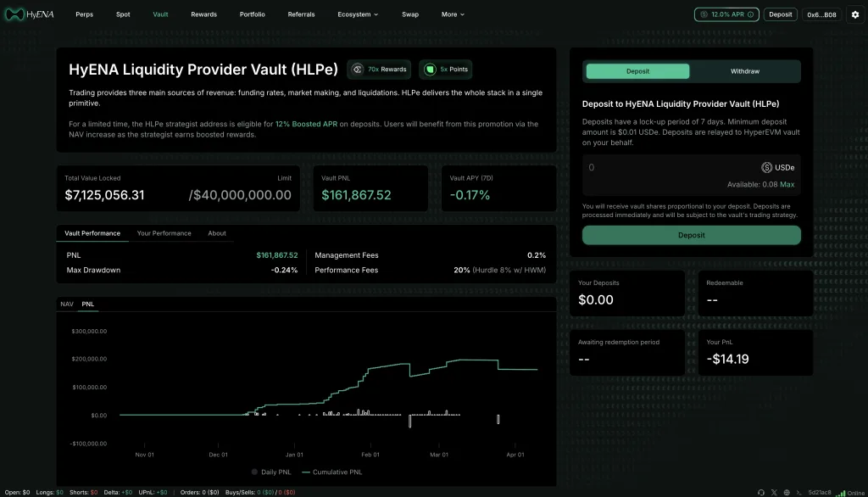Open the Rewards nav item

pos(203,14)
